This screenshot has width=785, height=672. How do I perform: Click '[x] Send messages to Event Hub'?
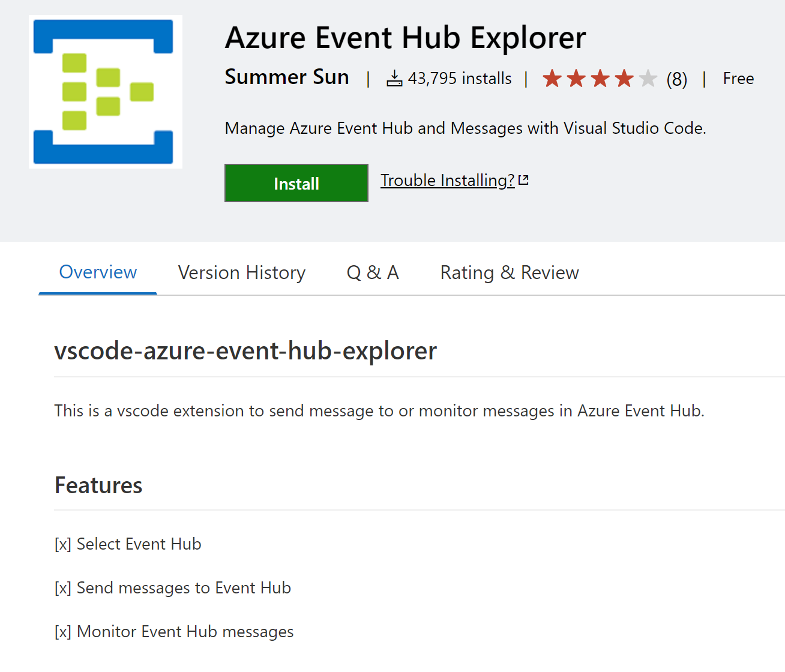(173, 587)
